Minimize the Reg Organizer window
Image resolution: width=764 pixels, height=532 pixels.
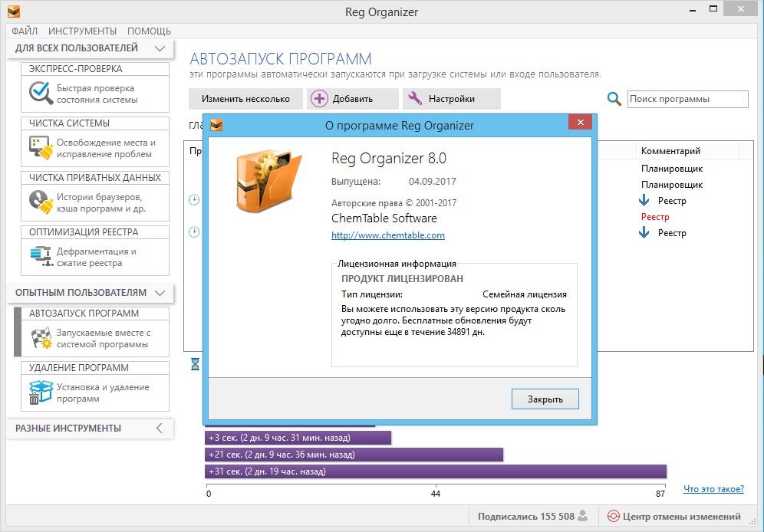pyautogui.click(x=693, y=10)
